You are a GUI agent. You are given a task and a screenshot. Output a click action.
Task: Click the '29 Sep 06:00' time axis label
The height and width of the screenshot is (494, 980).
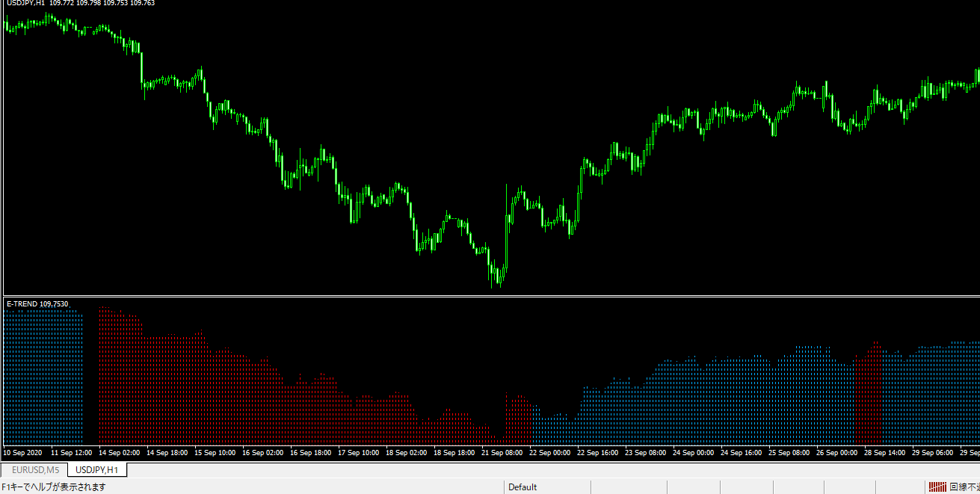pyautogui.click(x=932, y=453)
